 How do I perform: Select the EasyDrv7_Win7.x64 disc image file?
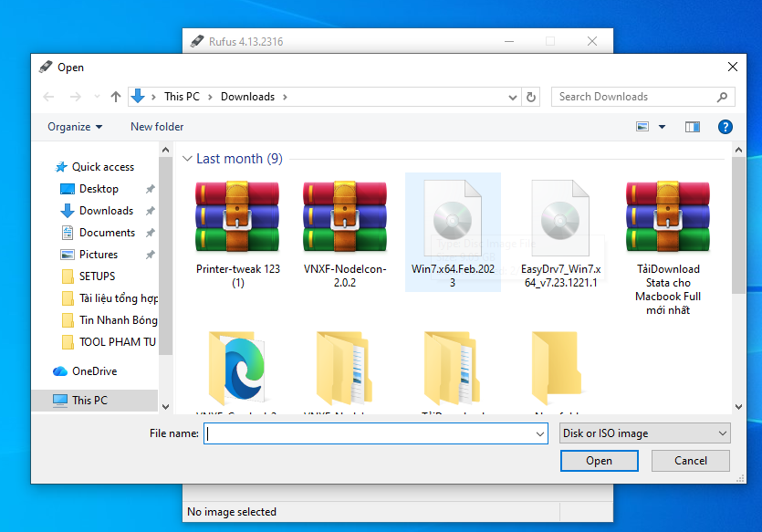click(559, 230)
